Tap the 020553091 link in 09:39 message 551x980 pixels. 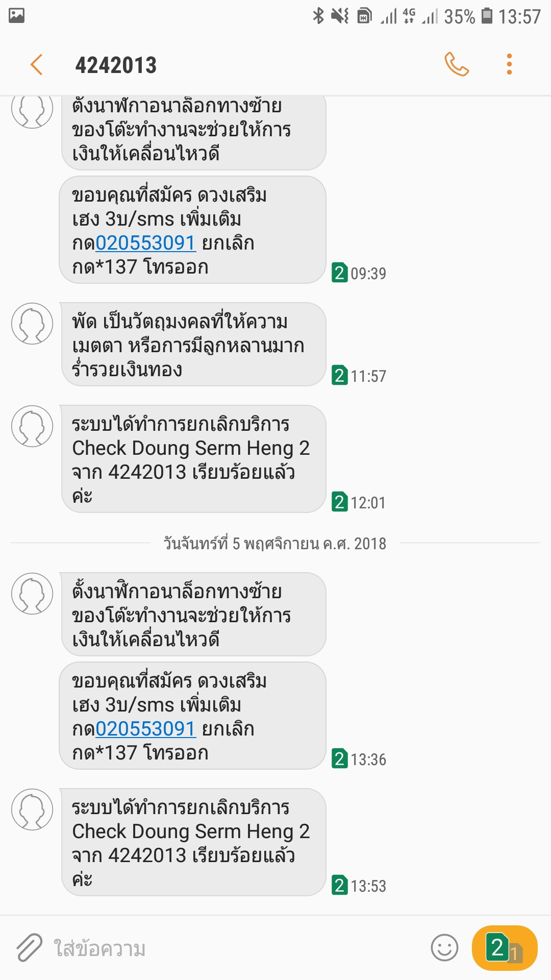coord(146,243)
